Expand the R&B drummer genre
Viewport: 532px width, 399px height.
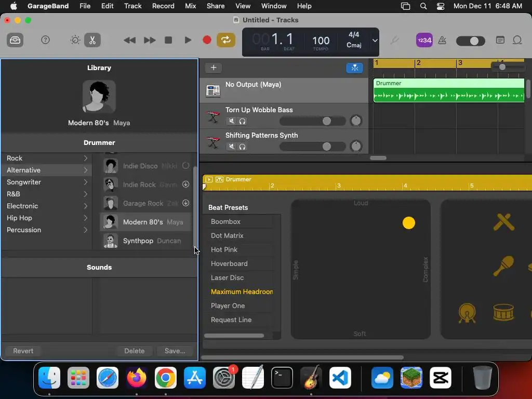[x=86, y=194]
